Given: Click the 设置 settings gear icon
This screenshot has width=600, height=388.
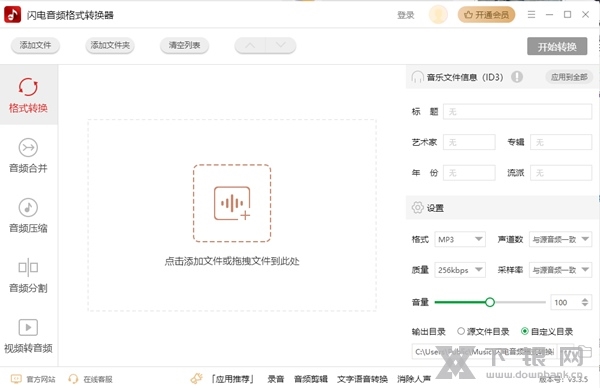Looking at the screenshot, I should pyautogui.click(x=417, y=207).
